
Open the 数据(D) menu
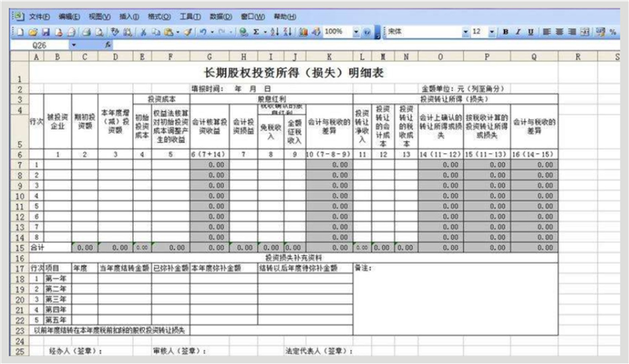pyautogui.click(x=221, y=17)
